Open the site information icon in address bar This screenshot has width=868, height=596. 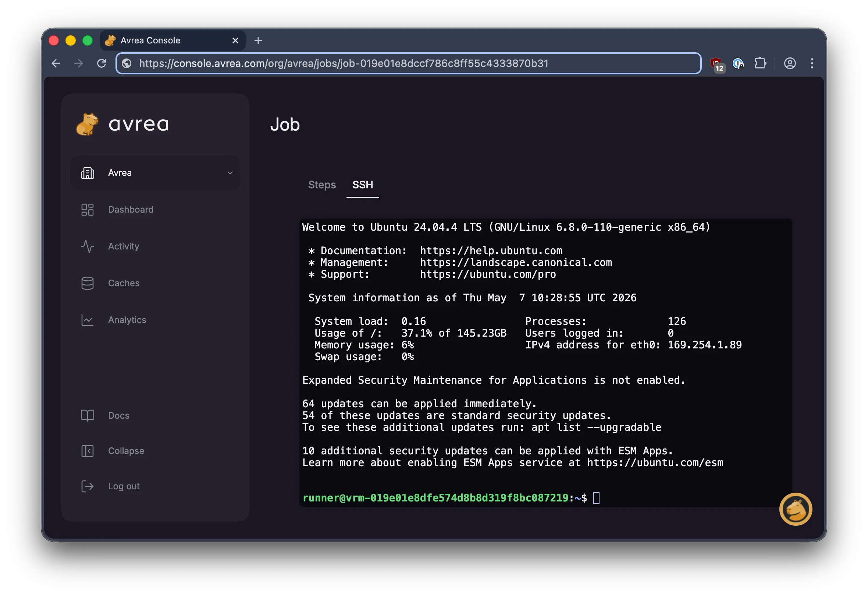(127, 64)
